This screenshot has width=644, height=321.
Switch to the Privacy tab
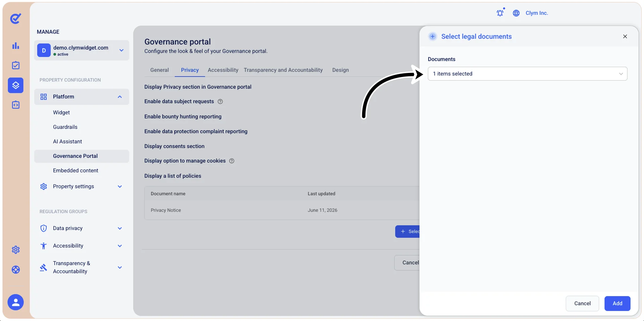(190, 70)
